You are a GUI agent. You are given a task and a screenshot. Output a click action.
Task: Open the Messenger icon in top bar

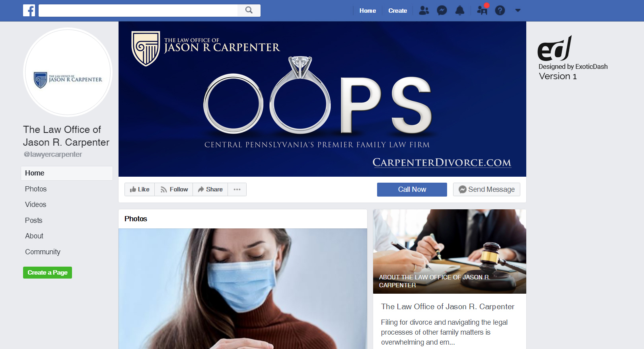(x=442, y=10)
